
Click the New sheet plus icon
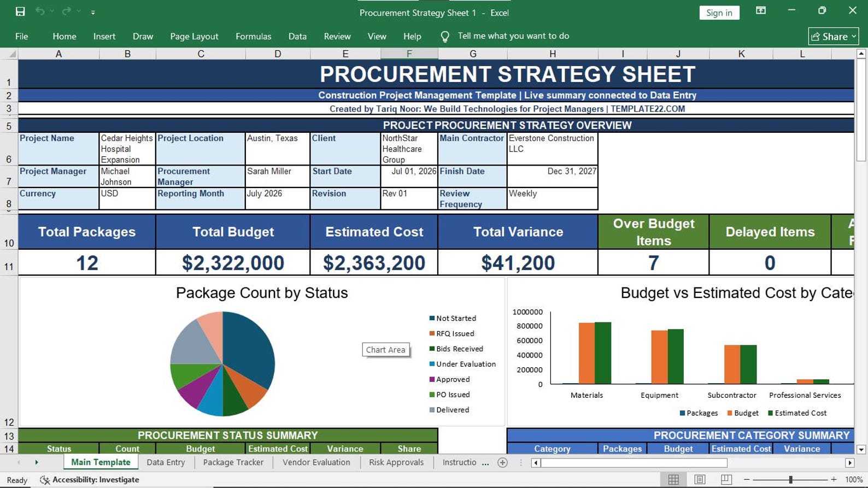click(502, 463)
